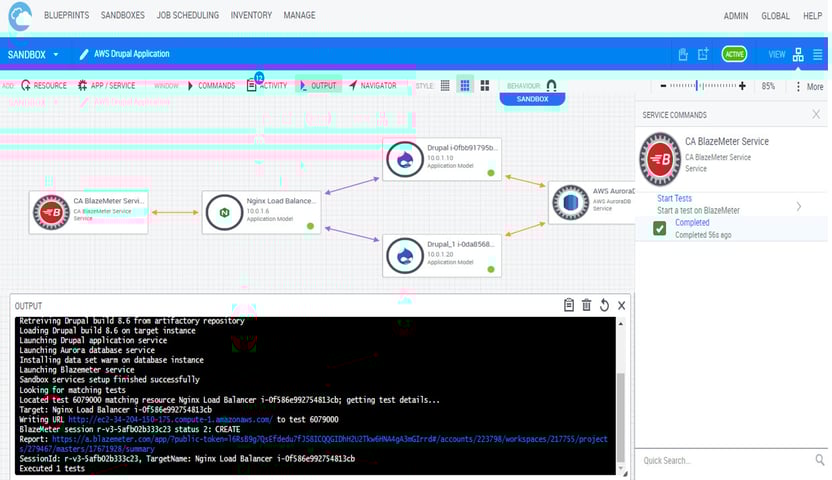
Task: Click the refresh output icon
Action: pyautogui.click(x=604, y=305)
